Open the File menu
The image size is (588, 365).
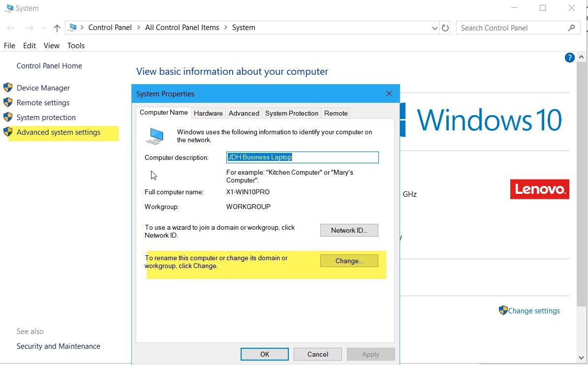pos(9,45)
